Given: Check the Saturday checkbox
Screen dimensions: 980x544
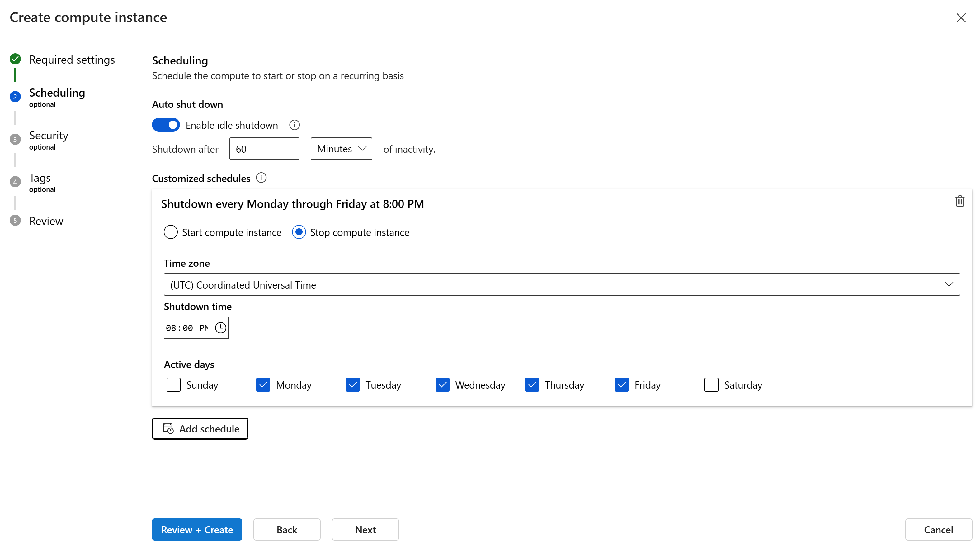Looking at the screenshot, I should tap(711, 384).
